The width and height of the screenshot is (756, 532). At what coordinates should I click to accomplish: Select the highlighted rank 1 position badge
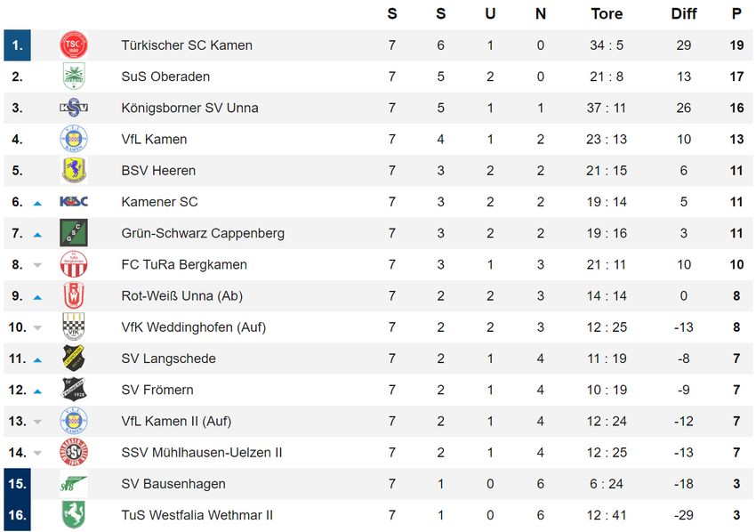click(x=18, y=45)
